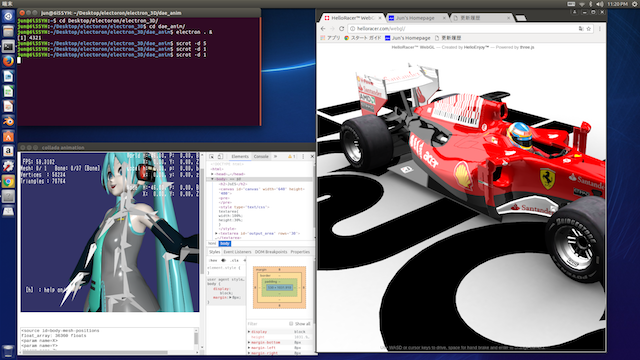Expand the margin shorthand in body rule
The image size is (640, 360).
point(229,298)
